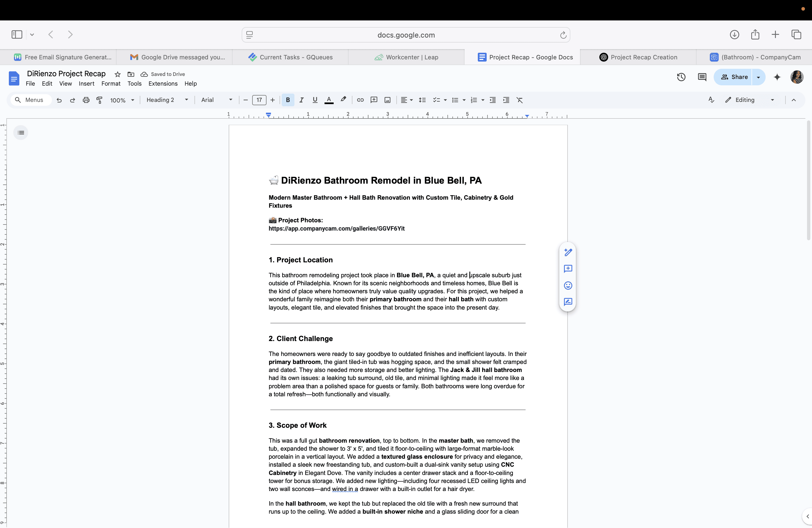Open the zoom level dropdown
The width and height of the screenshot is (812, 528).
pyautogui.click(x=122, y=100)
